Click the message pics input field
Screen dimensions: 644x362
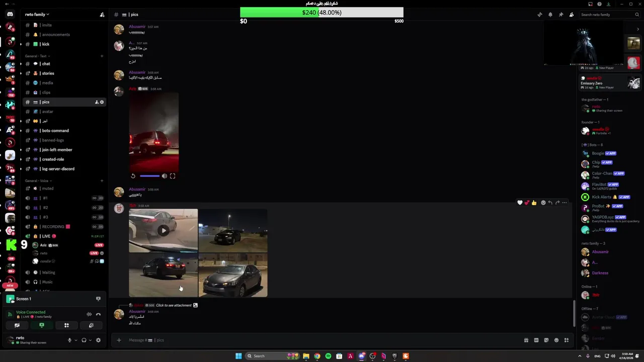click(322, 340)
